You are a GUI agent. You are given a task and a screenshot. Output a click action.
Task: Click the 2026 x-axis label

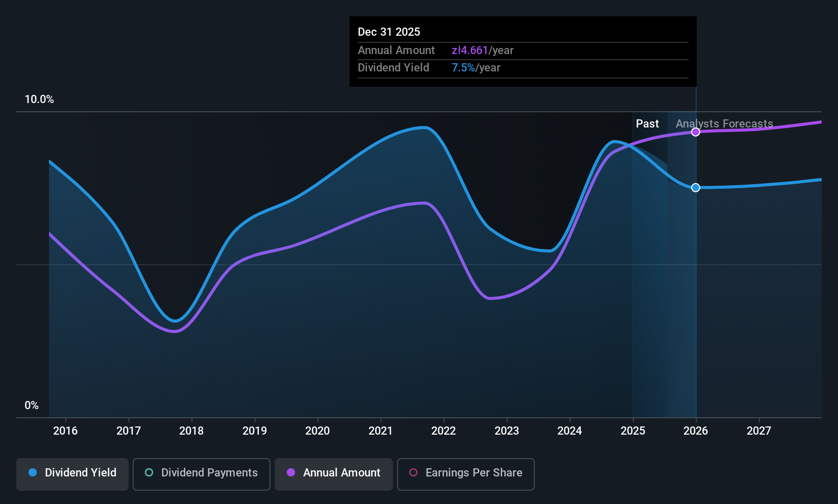pyautogui.click(x=696, y=431)
